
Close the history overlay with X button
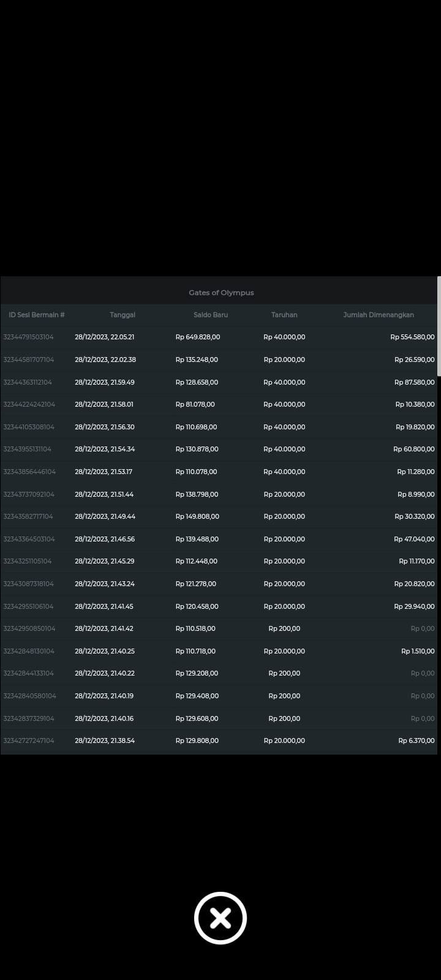click(x=221, y=918)
